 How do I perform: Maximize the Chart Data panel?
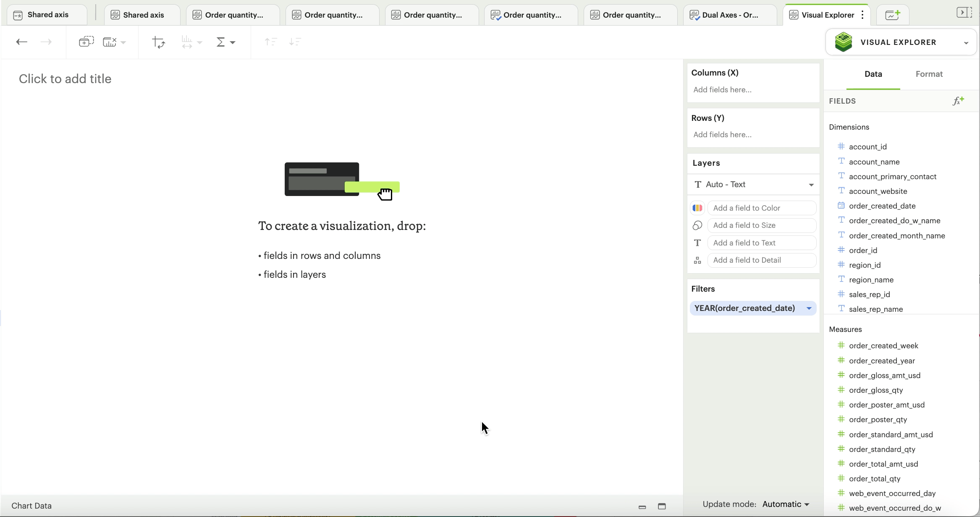click(x=662, y=506)
